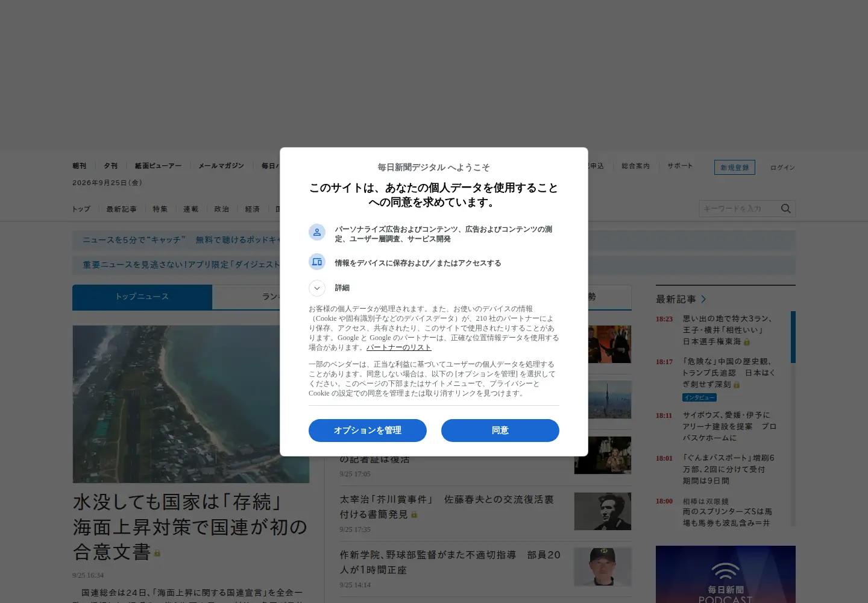The height and width of the screenshot is (603, 868).
Task: Open メールマガジン menu item
Action: coord(221,166)
